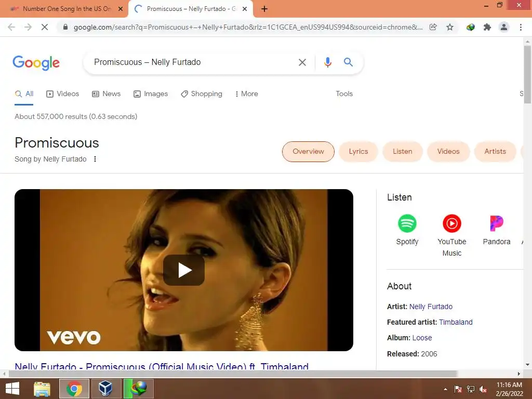Open the Internet Download Manager extension icon
The image size is (532, 399).
click(470, 27)
